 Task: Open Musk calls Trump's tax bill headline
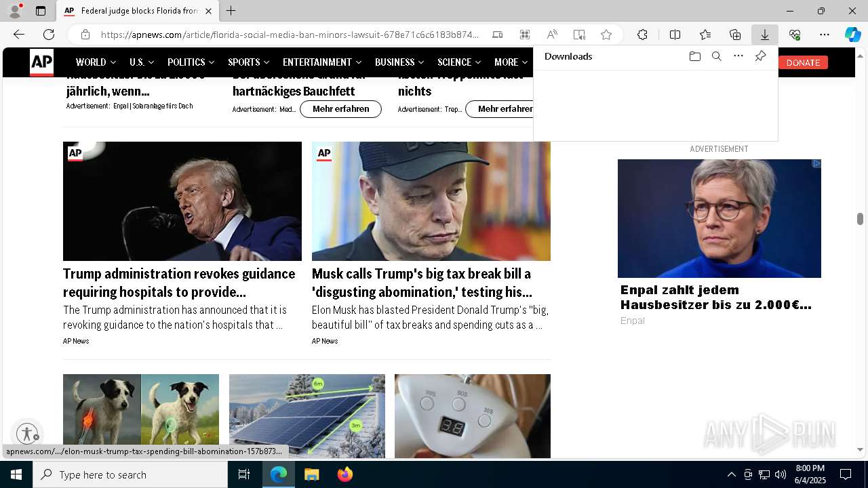[x=422, y=283]
